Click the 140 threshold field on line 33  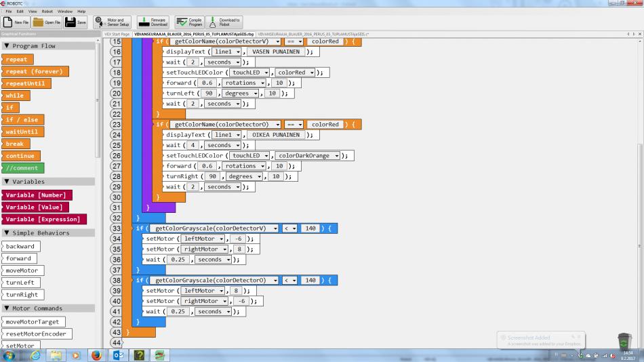tap(310, 228)
